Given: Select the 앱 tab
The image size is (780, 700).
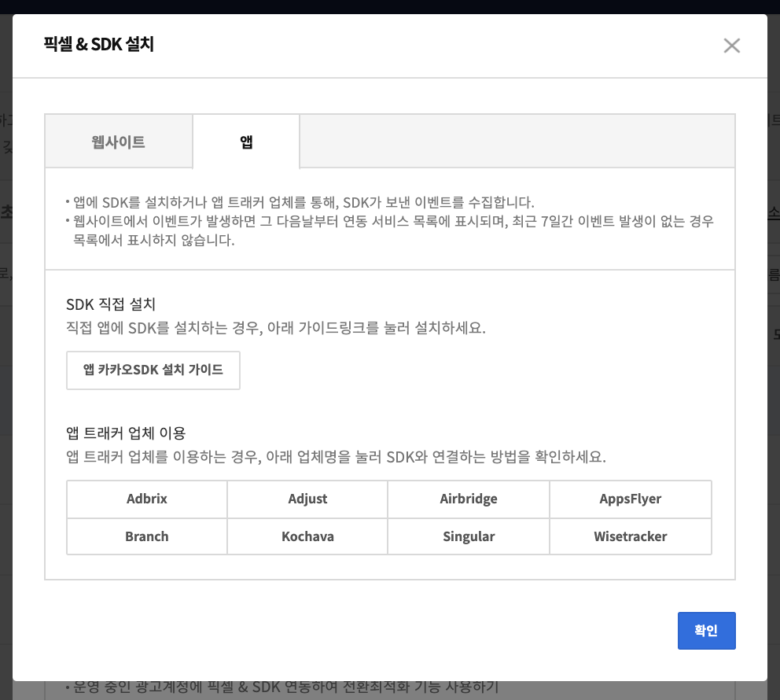Looking at the screenshot, I should pyautogui.click(x=245, y=141).
